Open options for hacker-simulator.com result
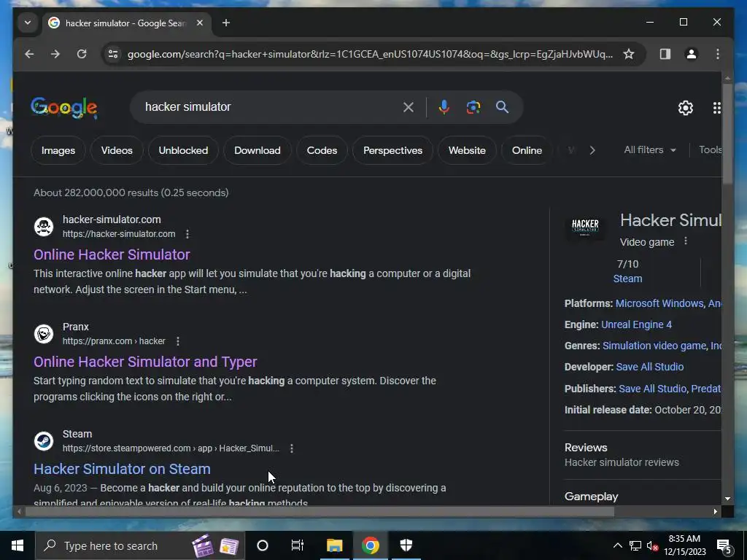747x560 pixels. click(x=187, y=234)
